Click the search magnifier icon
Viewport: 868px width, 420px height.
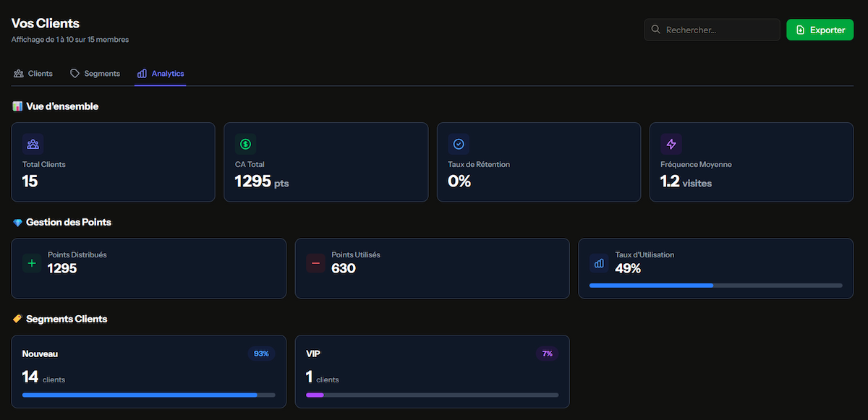(x=655, y=30)
